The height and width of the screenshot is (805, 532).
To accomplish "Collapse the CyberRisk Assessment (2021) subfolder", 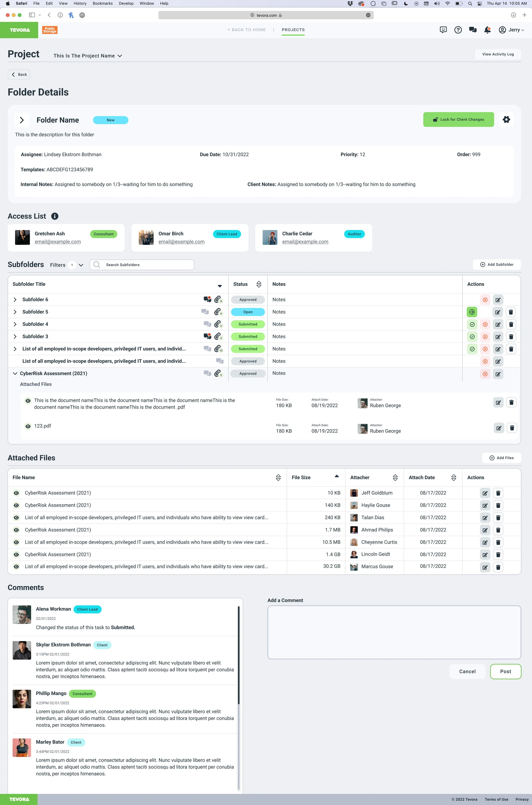I will (x=15, y=373).
